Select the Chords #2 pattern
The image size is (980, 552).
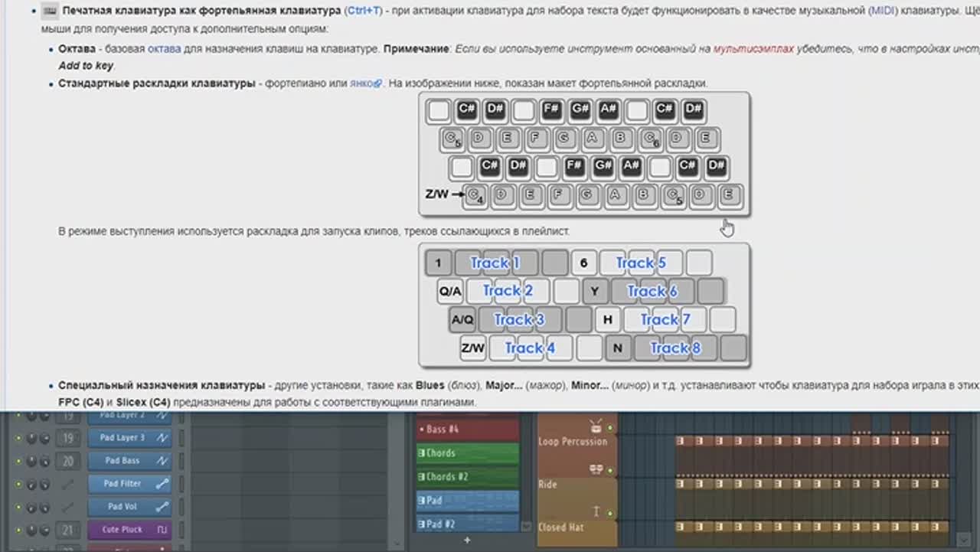[x=467, y=477]
